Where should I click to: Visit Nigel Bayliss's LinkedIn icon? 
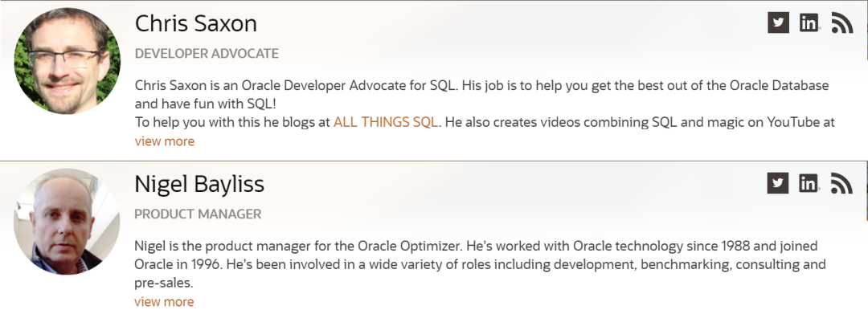coord(809,183)
